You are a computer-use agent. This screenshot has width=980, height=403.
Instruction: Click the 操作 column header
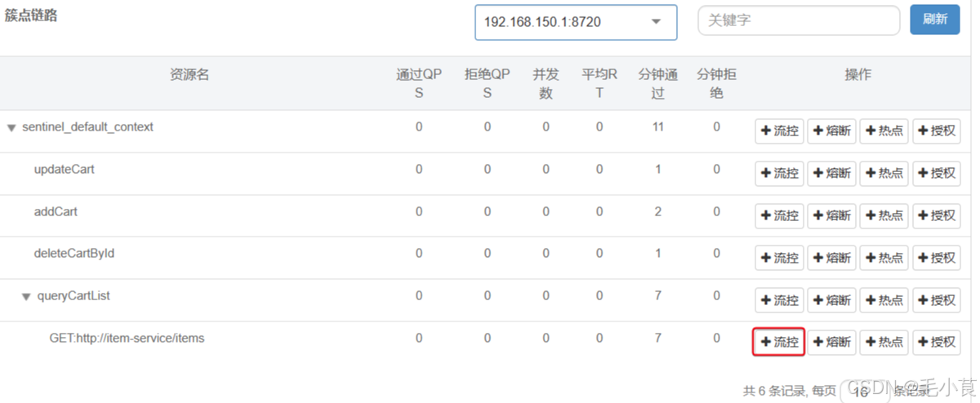tap(857, 75)
